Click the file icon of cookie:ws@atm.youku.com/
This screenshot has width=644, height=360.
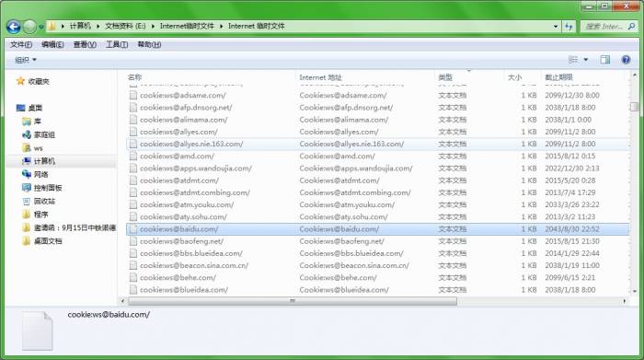[133, 204]
